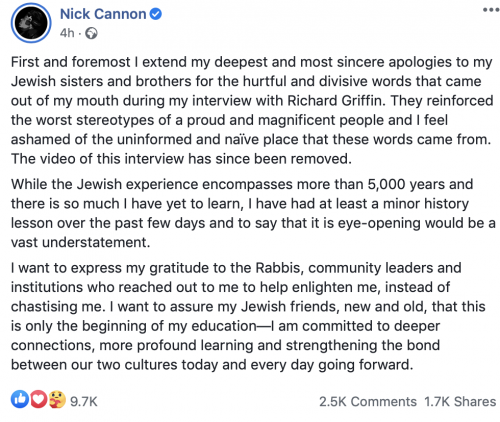View the 1.7K Shares list
The height and width of the screenshot is (422, 500).
pyautogui.click(x=460, y=402)
